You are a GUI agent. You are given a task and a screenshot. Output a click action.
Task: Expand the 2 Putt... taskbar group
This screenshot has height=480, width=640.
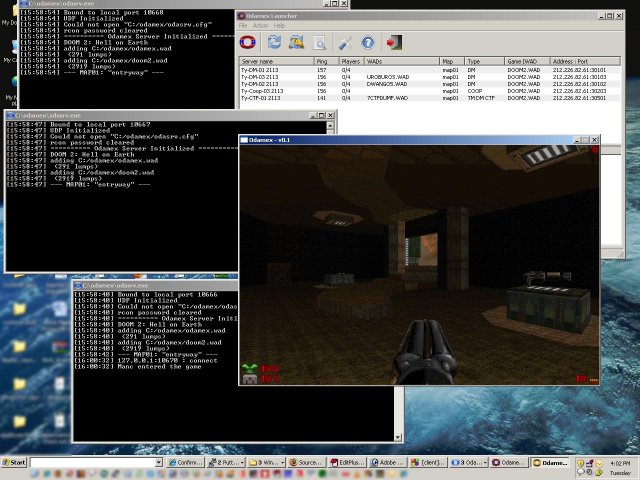(x=226, y=462)
